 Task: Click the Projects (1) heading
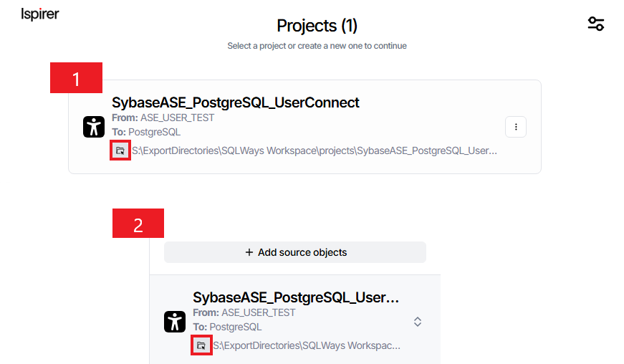(317, 26)
